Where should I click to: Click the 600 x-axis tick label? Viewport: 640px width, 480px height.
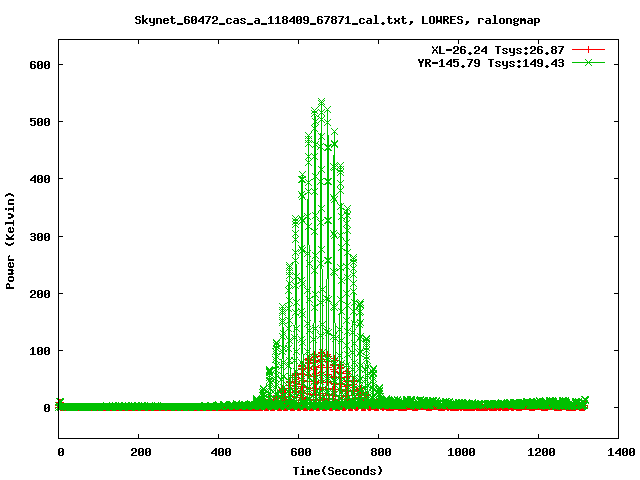[300, 452]
